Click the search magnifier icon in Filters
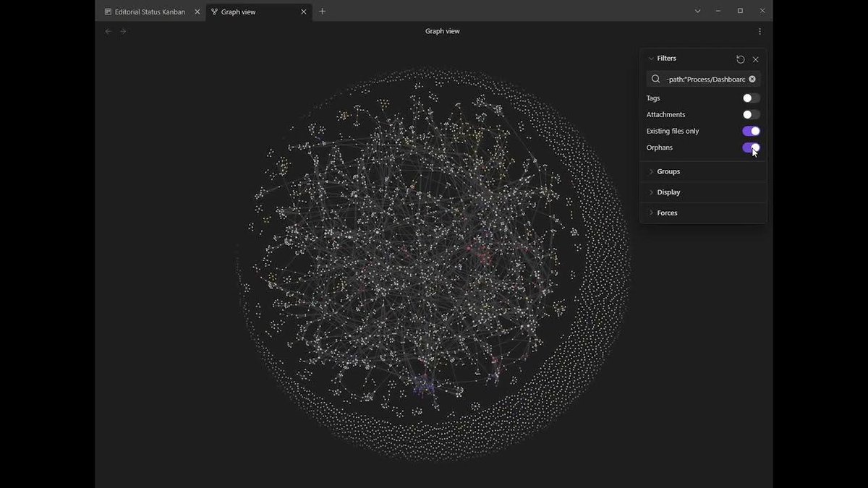Viewport: 868px width, 488px height. point(655,79)
